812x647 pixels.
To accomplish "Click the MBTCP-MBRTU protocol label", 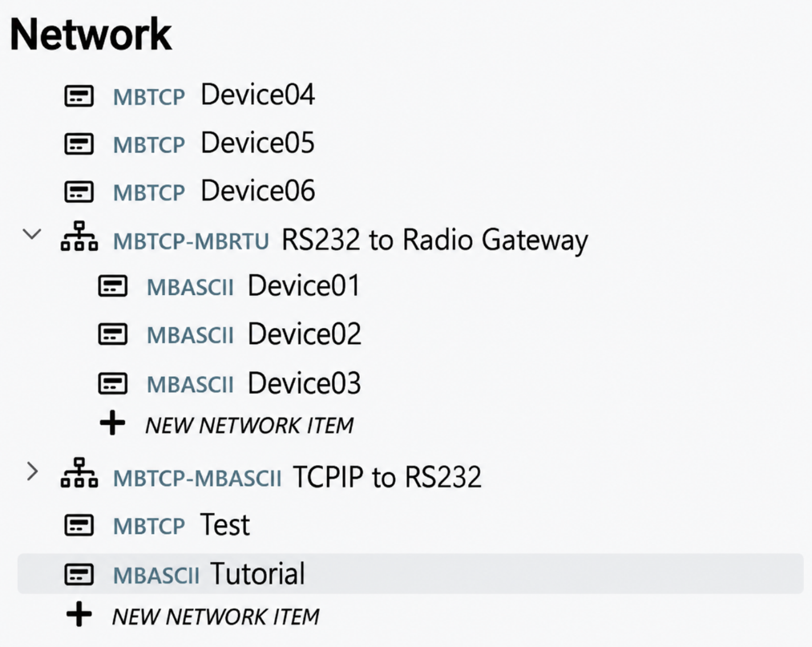I will tap(191, 241).
